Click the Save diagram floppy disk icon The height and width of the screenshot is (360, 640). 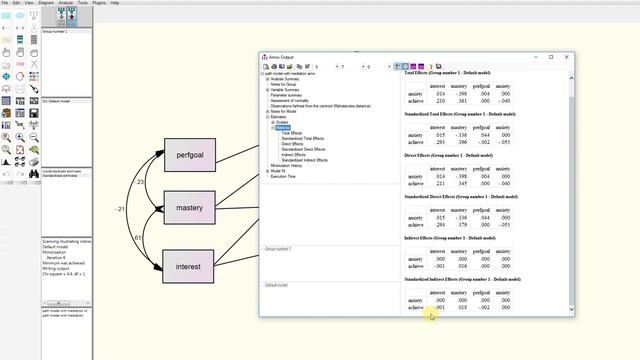click(34, 113)
